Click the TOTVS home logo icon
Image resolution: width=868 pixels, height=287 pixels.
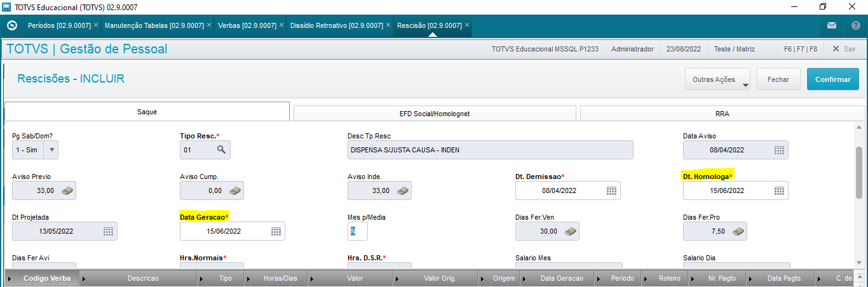pos(11,26)
